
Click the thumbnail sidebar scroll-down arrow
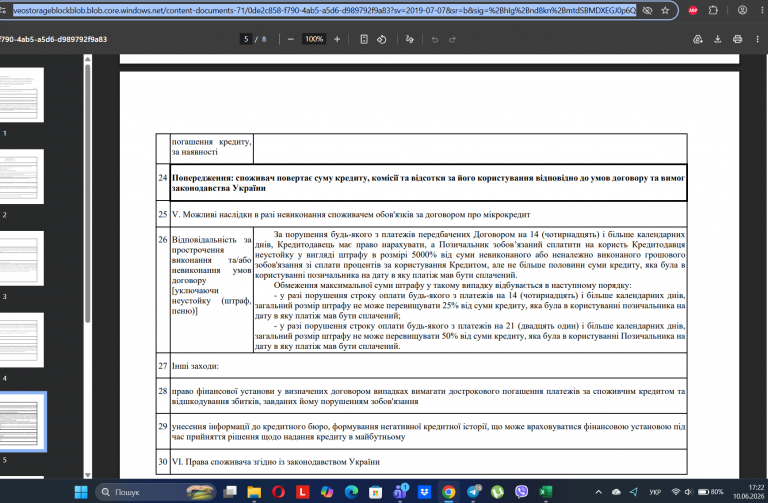click(x=88, y=475)
